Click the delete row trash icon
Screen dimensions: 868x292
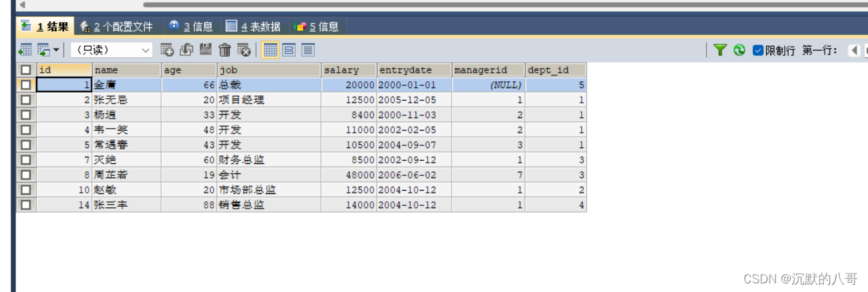coord(225,50)
